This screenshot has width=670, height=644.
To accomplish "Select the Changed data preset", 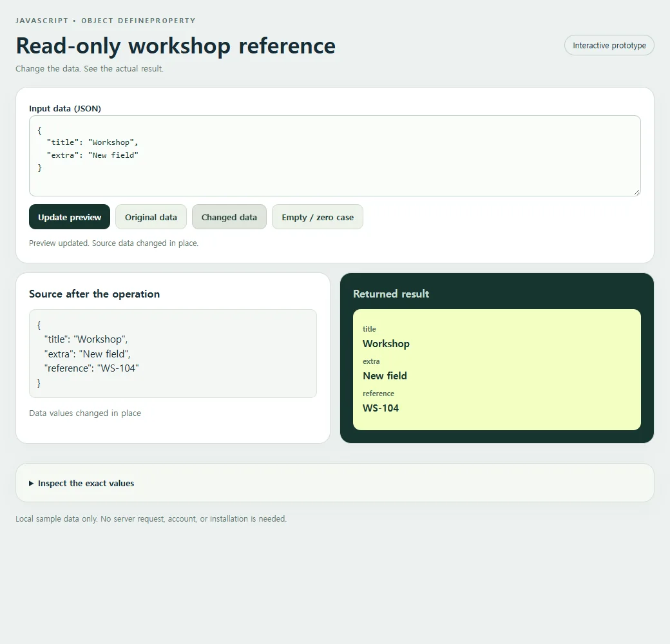I will coord(229,217).
